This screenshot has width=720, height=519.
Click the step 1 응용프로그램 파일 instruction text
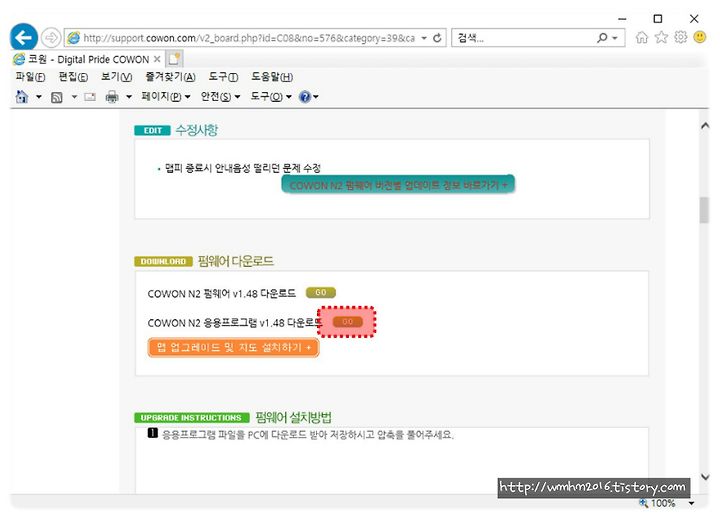tap(308, 434)
